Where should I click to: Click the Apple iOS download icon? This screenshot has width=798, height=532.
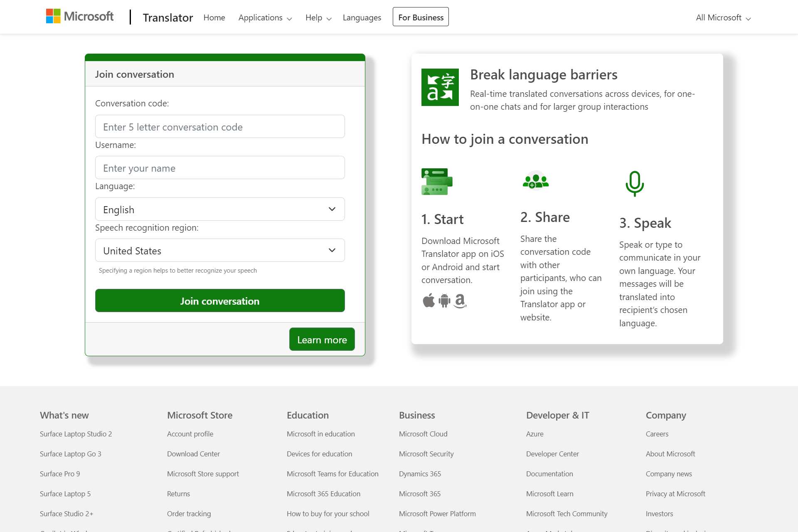[x=429, y=300]
